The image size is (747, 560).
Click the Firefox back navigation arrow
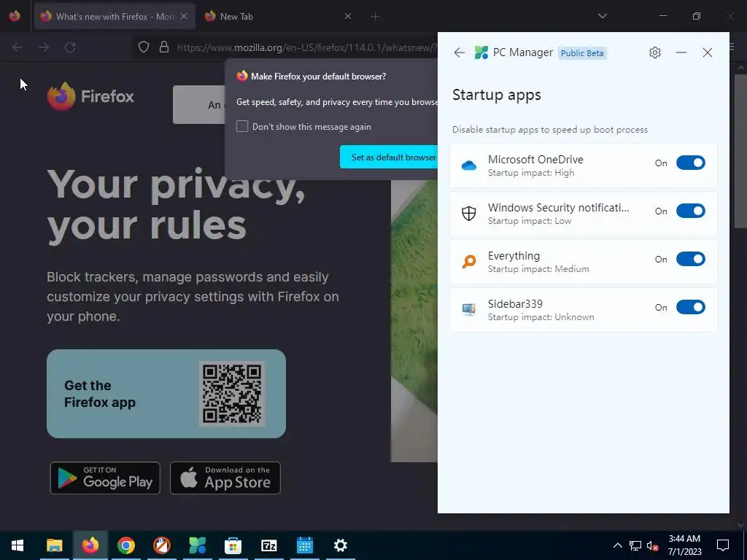coord(18,47)
